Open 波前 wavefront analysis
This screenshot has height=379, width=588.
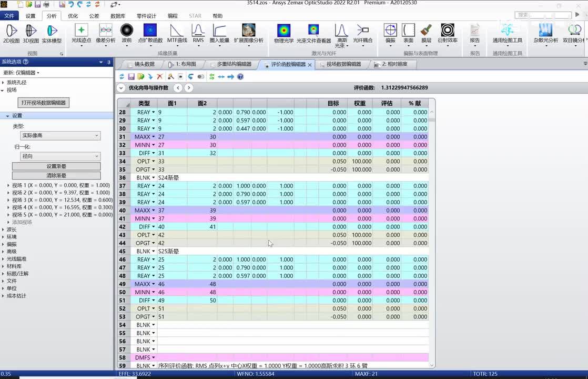click(x=127, y=35)
